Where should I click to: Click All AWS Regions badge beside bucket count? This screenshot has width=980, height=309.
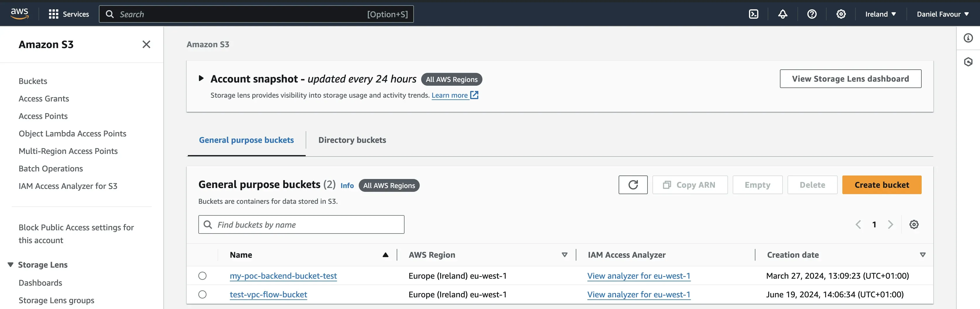[389, 185]
